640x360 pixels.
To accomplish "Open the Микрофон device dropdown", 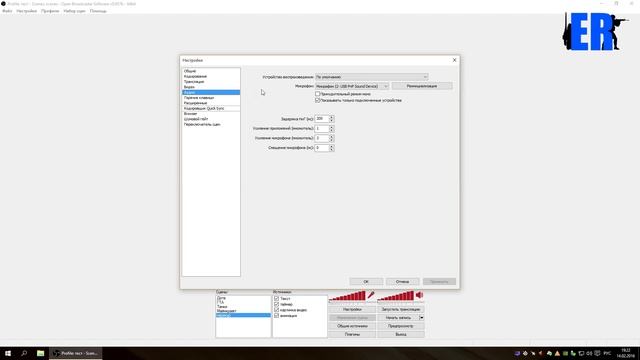I will 352,86.
